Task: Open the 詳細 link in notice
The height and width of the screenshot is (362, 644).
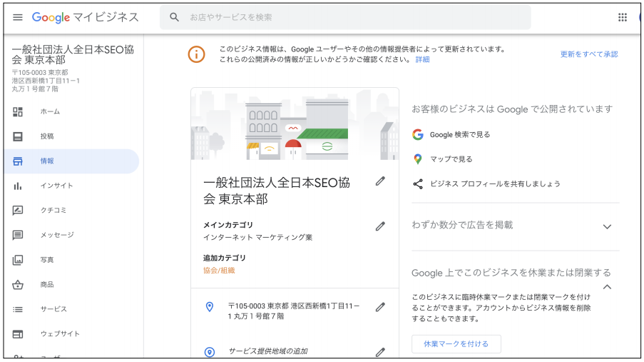Action: [422, 60]
